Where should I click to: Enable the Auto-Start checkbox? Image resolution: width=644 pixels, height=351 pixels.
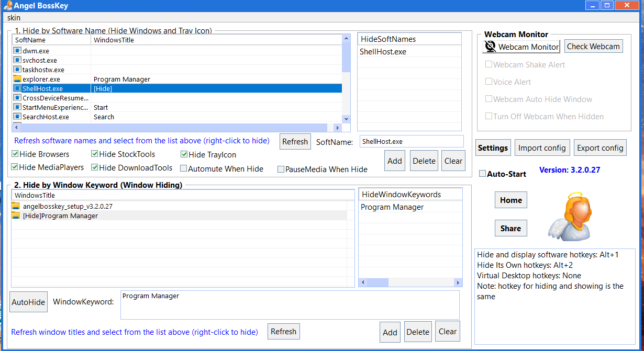tap(483, 174)
